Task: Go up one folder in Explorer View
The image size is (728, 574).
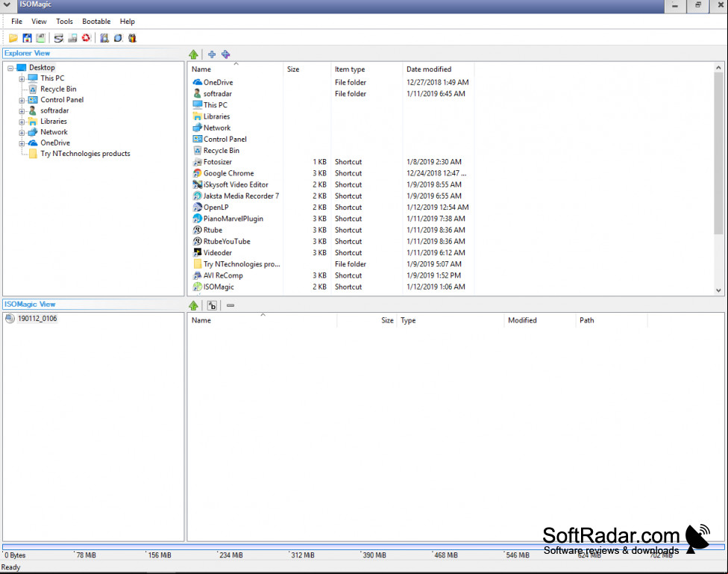Action: (194, 54)
